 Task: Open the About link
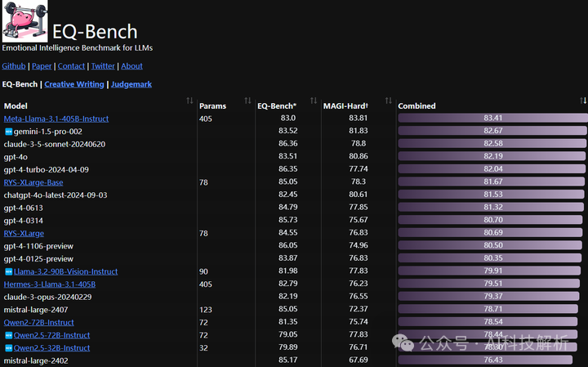coord(131,66)
